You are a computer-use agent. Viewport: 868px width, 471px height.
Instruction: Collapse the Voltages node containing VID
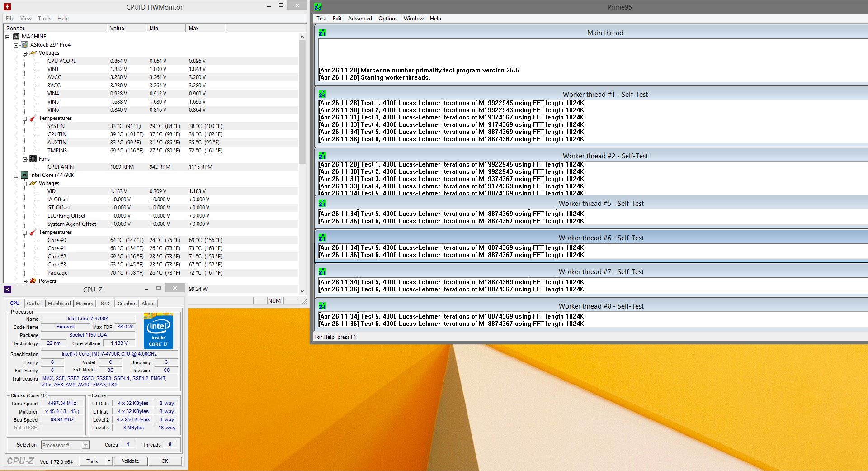[24, 184]
